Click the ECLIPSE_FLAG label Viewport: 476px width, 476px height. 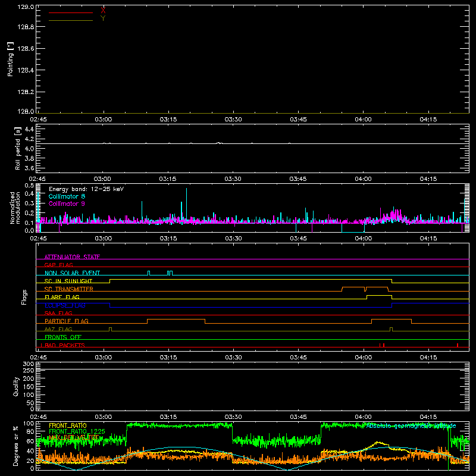[65, 305]
